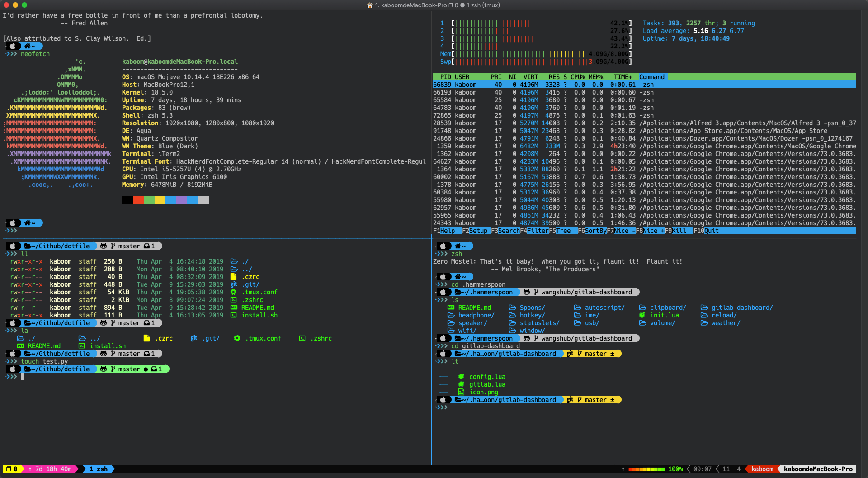Click the Apple icon in the green dotfile prompt
Screen dimensions: 868x478
pos(13,369)
